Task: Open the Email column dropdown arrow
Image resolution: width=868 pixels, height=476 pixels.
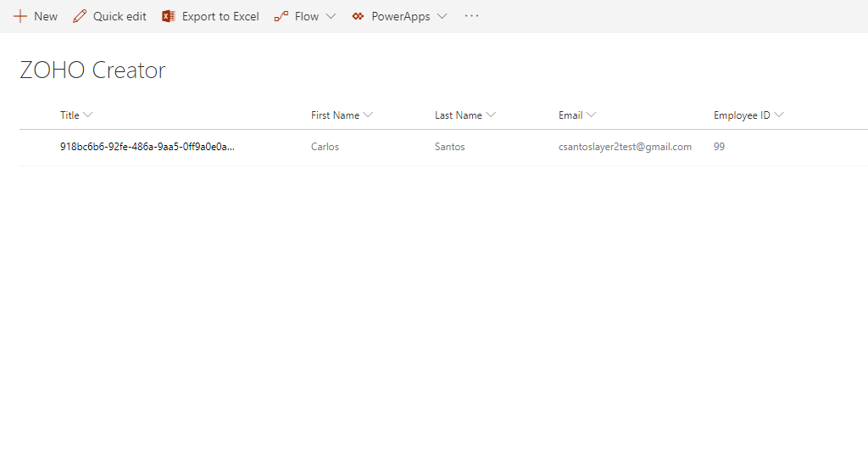Action: coord(591,115)
